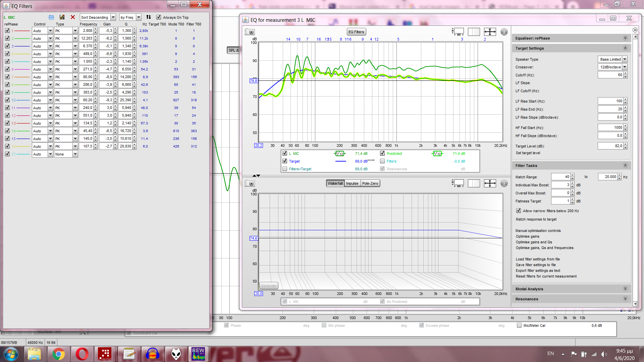Viewport: 644px width, 362px height.
Task: Launch Opera from taskbar
Action: (x=82, y=354)
